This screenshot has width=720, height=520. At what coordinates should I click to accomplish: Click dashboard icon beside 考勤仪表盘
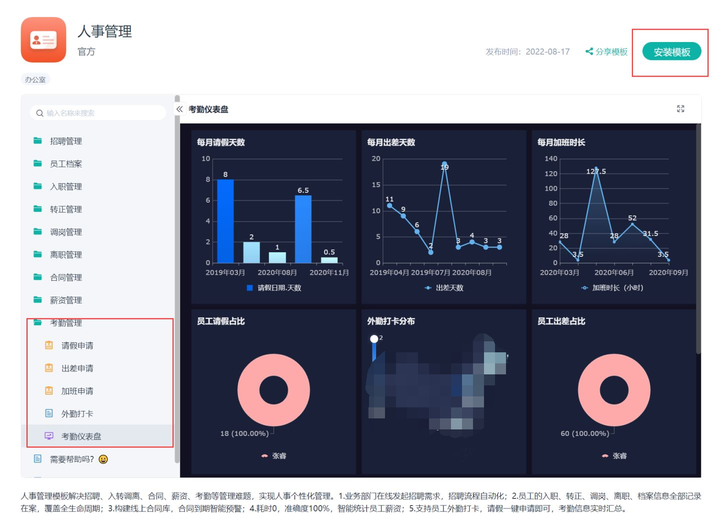[49, 436]
